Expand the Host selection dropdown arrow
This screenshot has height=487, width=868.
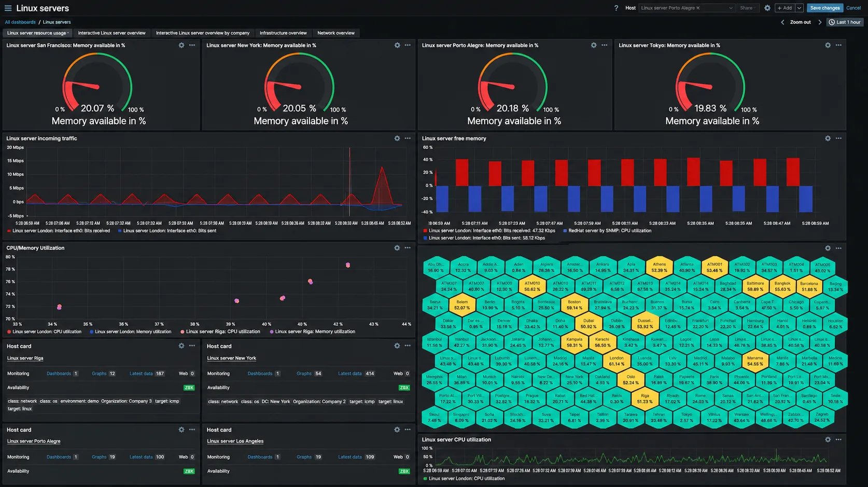[731, 8]
